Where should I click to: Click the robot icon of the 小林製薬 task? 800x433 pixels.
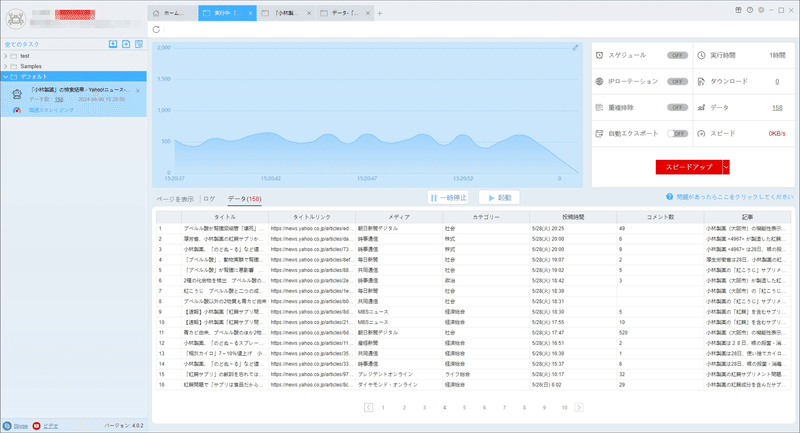click(17, 94)
